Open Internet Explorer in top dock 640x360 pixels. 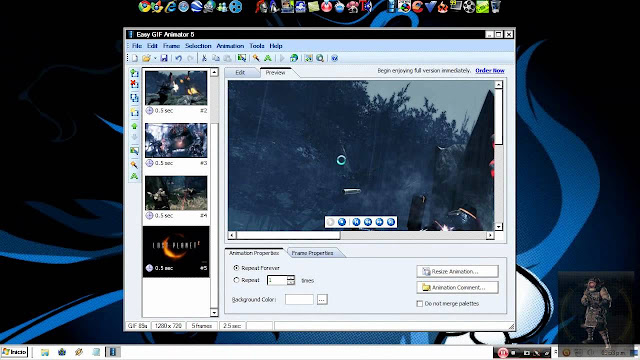(x=170, y=7)
